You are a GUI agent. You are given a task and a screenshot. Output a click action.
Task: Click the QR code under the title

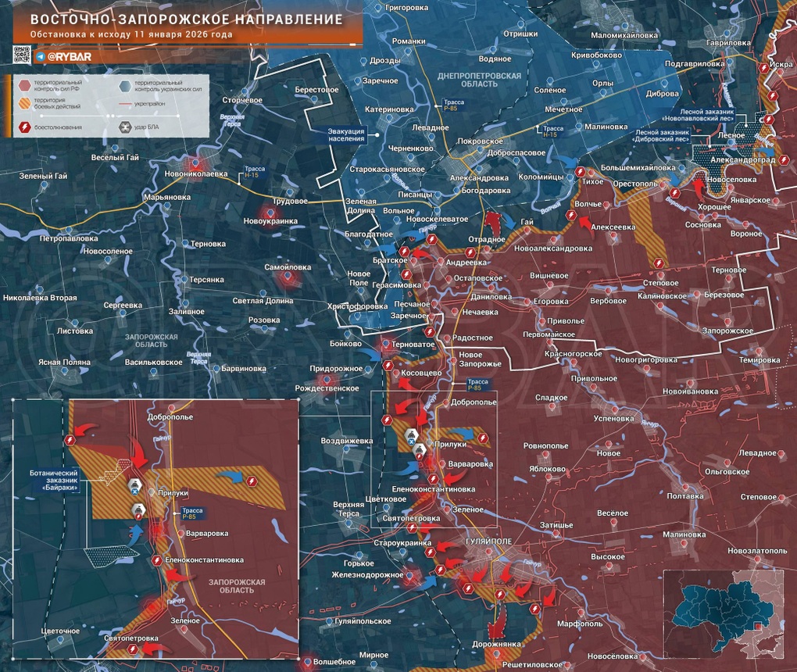click(21, 55)
